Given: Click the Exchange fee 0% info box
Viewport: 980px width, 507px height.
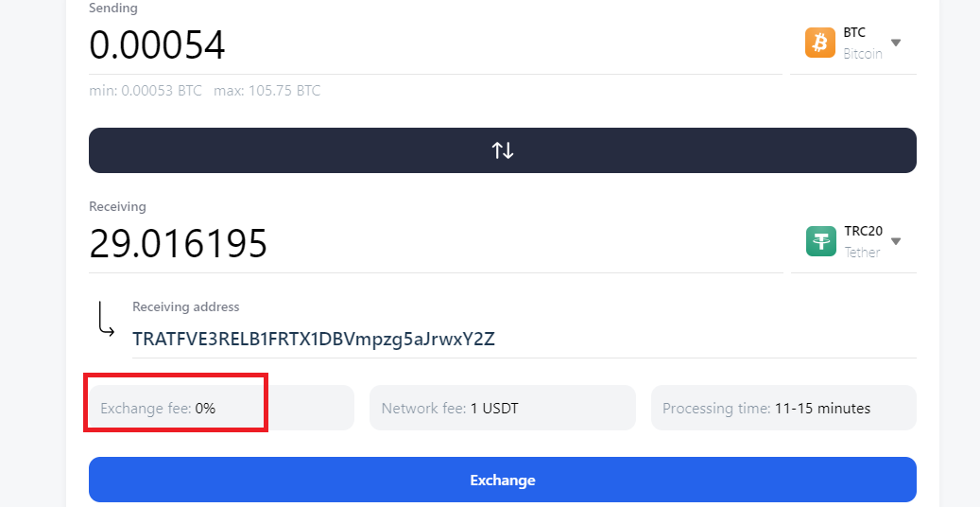Looking at the screenshot, I should pyautogui.click(x=221, y=408).
